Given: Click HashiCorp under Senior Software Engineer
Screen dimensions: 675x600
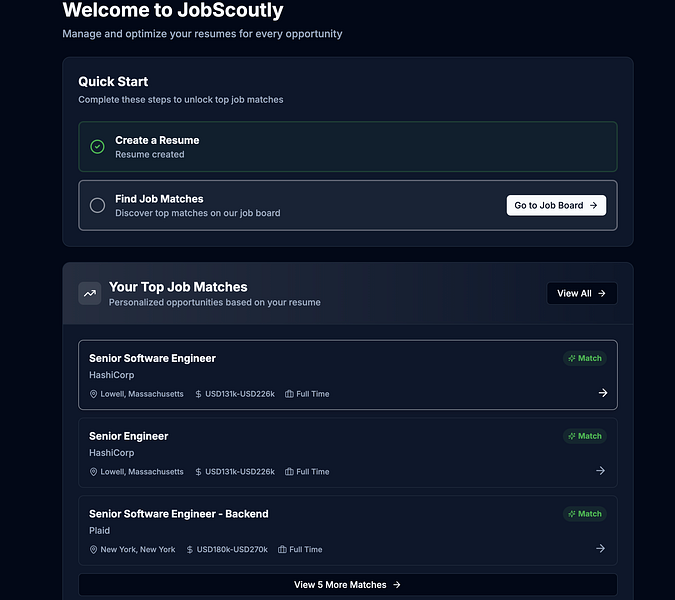Looking at the screenshot, I should pyautogui.click(x=111, y=375).
